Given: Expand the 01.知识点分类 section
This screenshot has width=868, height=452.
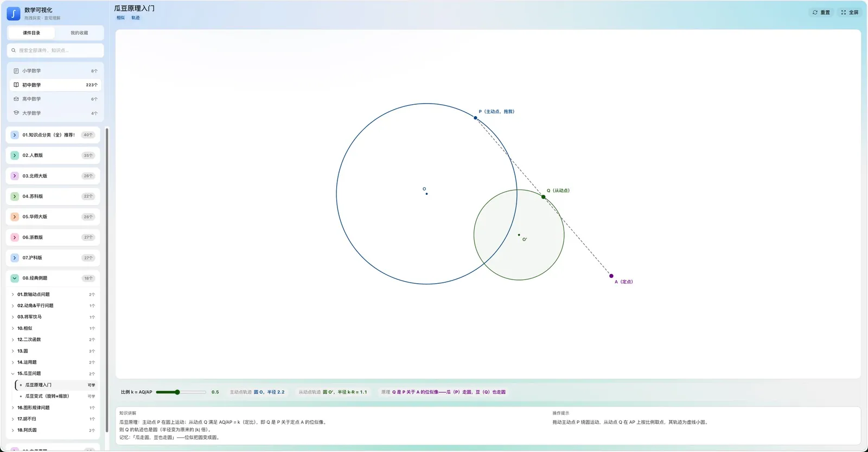Looking at the screenshot, I should click(x=15, y=135).
